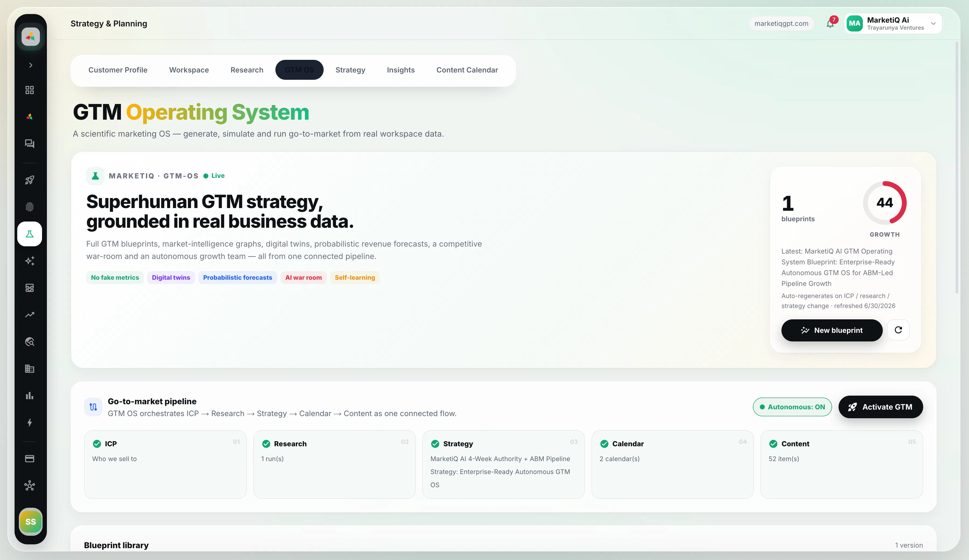Screen dimensions: 969x560
Task: Open the Research pipeline step card
Action: (x=334, y=464)
